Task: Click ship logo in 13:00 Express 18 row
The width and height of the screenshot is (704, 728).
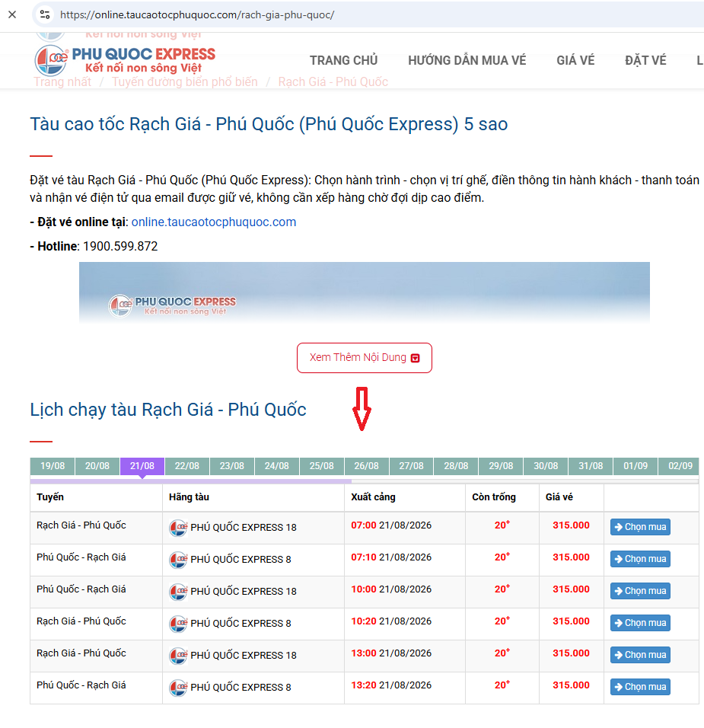Action: [178, 656]
